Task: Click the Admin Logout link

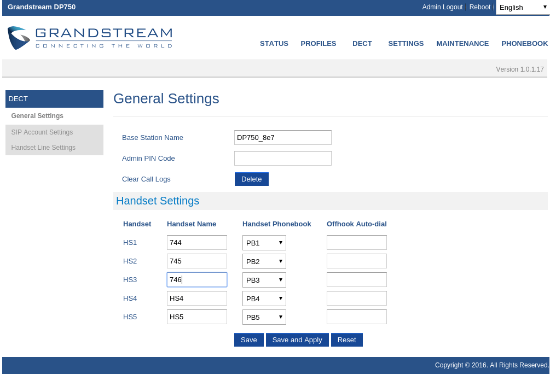Action: click(442, 7)
